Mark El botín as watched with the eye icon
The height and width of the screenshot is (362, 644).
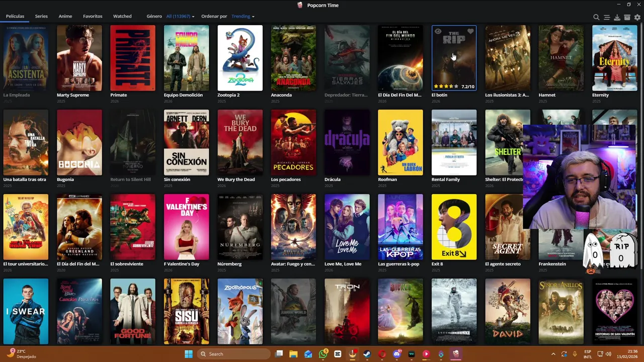pyautogui.click(x=438, y=32)
